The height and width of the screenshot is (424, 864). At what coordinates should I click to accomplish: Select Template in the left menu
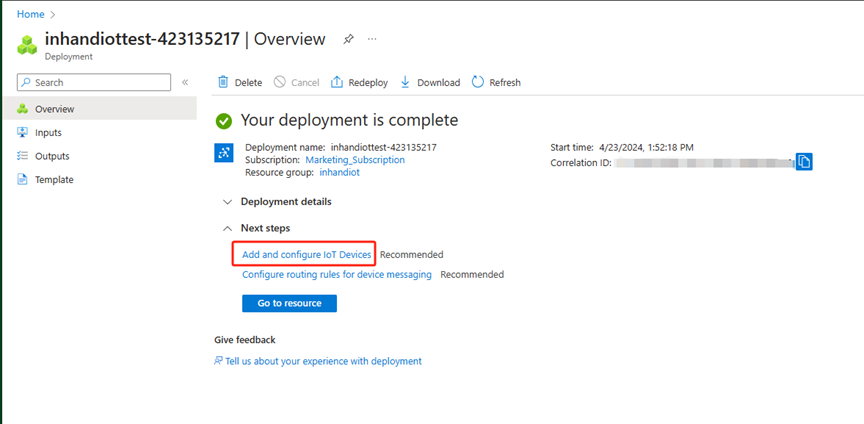[x=54, y=180]
